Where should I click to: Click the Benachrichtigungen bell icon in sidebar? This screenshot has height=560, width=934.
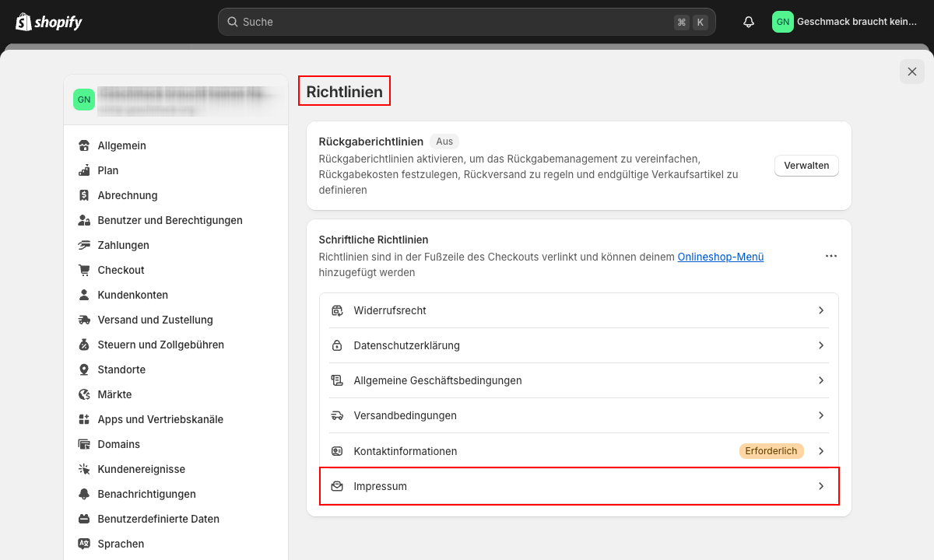point(84,494)
